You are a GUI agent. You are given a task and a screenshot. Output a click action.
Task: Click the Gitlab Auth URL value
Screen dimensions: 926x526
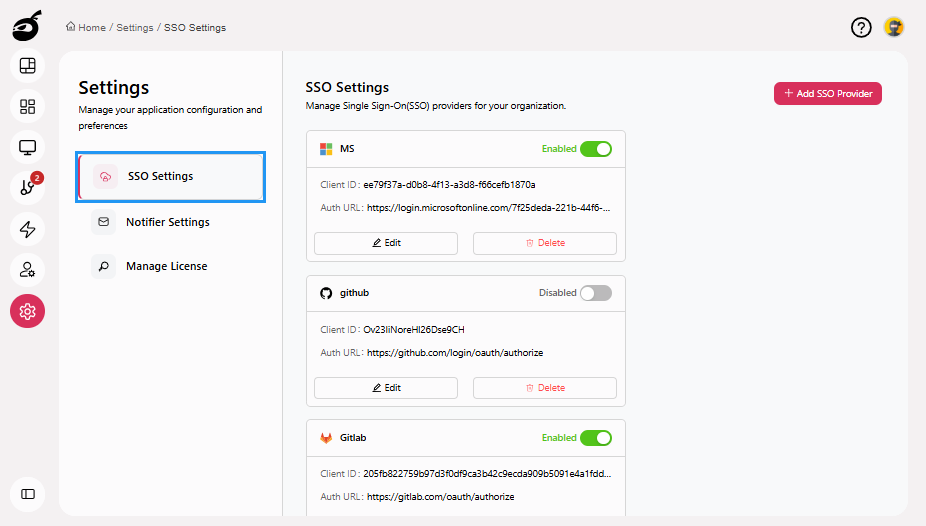441,497
